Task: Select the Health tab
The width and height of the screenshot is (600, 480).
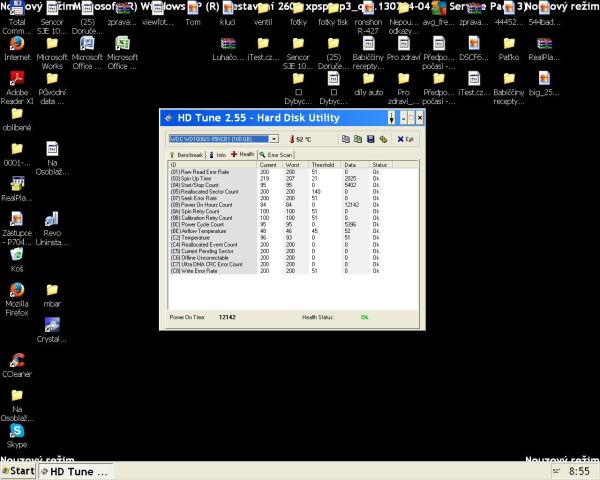Action: coord(243,154)
